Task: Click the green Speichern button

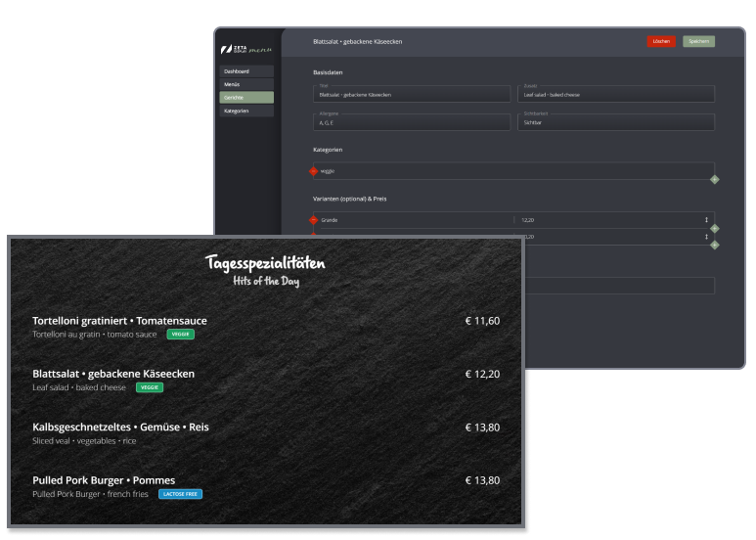Action: pos(698,41)
